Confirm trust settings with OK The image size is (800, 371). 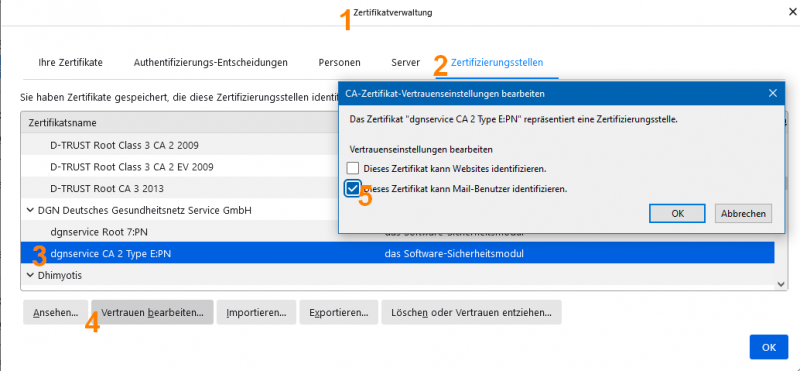(x=678, y=214)
